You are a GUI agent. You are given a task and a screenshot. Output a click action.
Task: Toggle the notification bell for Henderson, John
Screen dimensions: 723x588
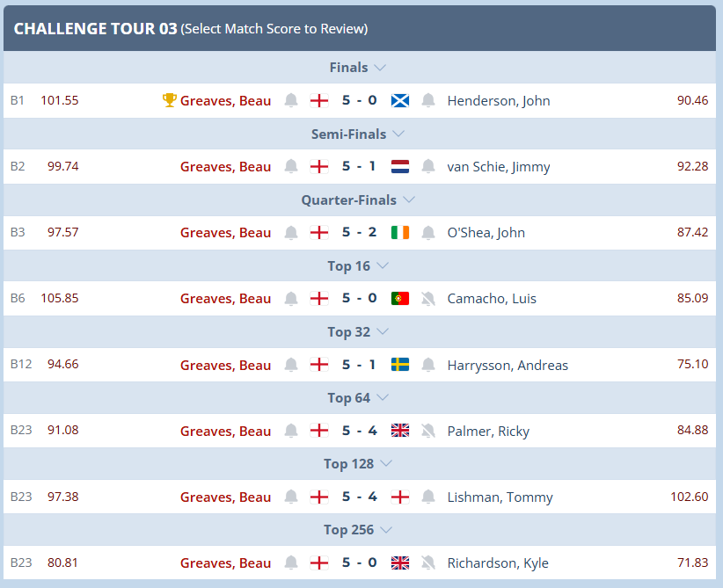(428, 100)
